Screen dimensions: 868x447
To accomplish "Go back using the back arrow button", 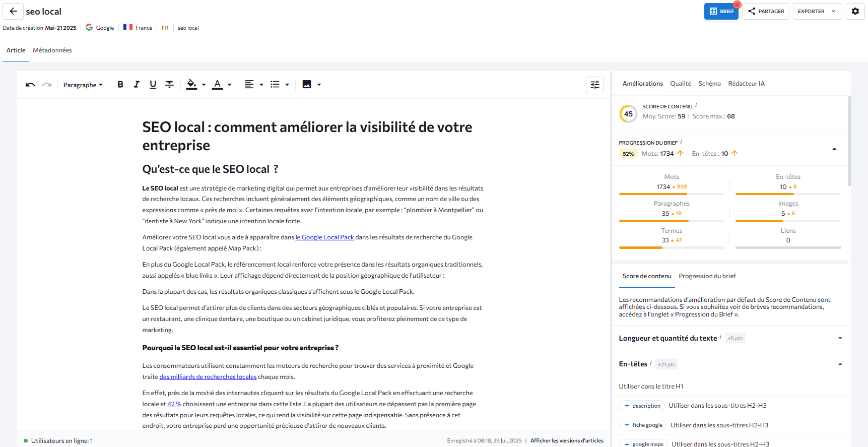I will pos(13,11).
